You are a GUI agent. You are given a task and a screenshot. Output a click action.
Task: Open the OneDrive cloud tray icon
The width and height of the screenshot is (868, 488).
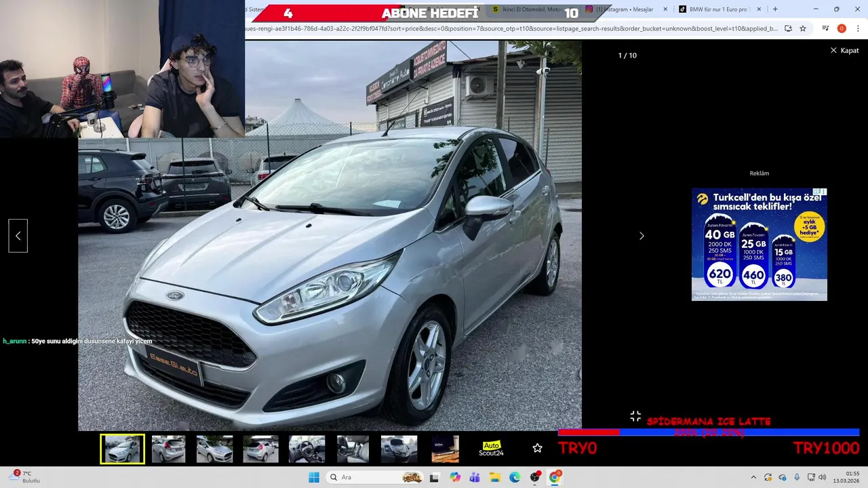[x=783, y=477]
